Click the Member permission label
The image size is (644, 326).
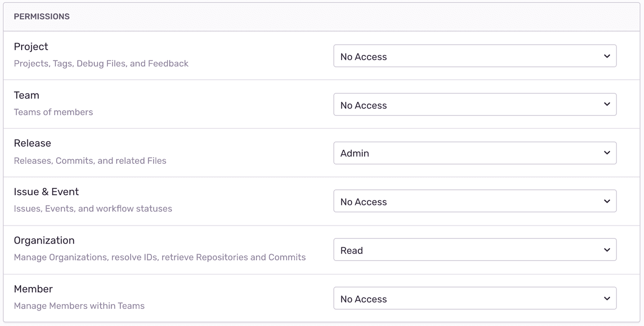33,289
